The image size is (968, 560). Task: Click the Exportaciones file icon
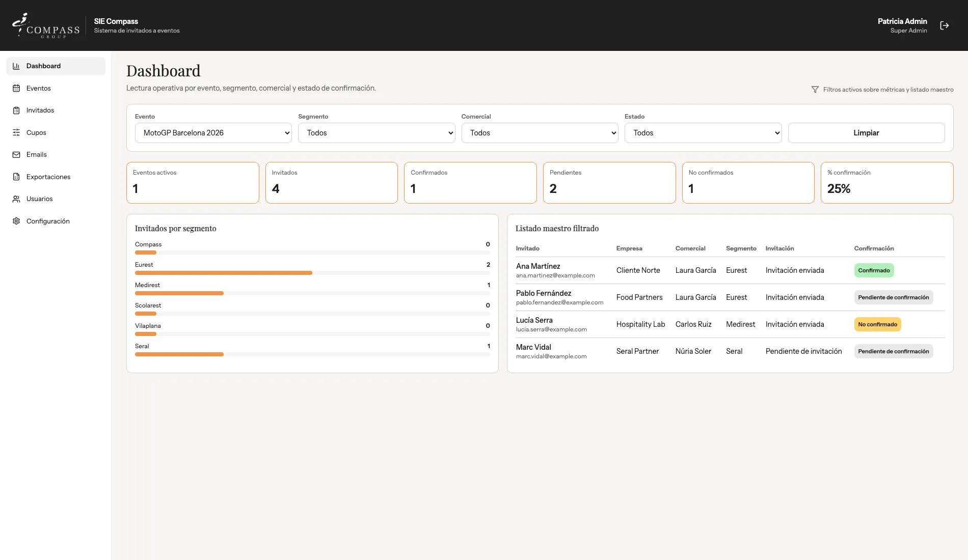coord(16,177)
